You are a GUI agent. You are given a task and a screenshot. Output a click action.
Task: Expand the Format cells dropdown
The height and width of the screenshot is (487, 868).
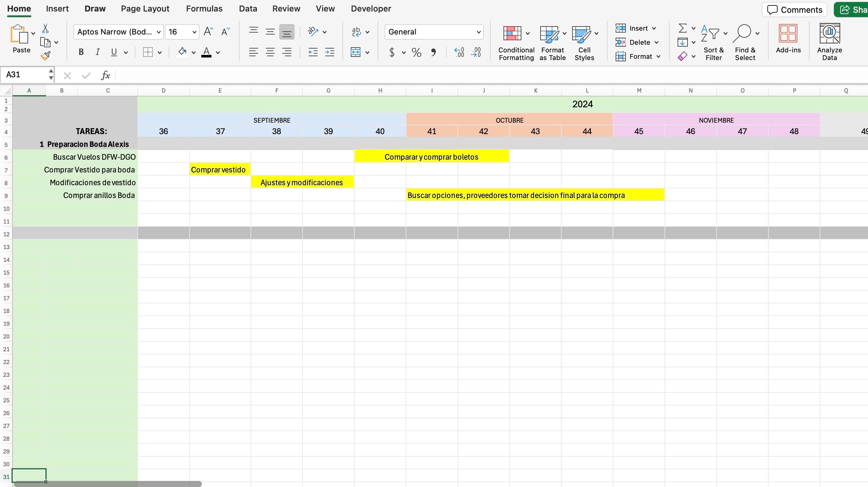coord(658,57)
